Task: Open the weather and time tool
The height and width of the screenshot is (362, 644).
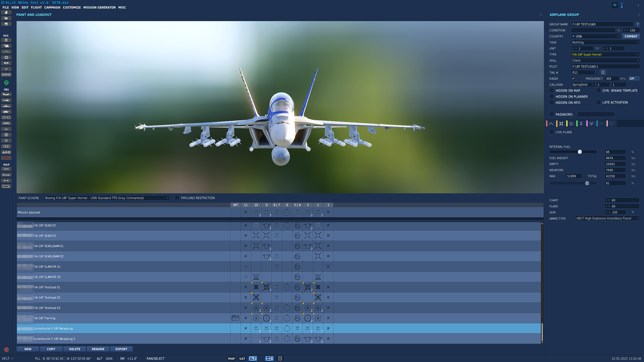Action: 6,46
